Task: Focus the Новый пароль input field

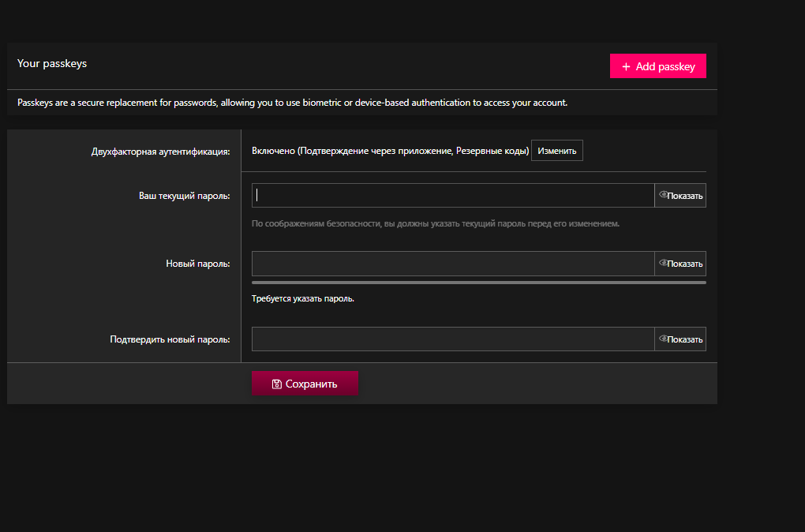Action: coord(453,264)
